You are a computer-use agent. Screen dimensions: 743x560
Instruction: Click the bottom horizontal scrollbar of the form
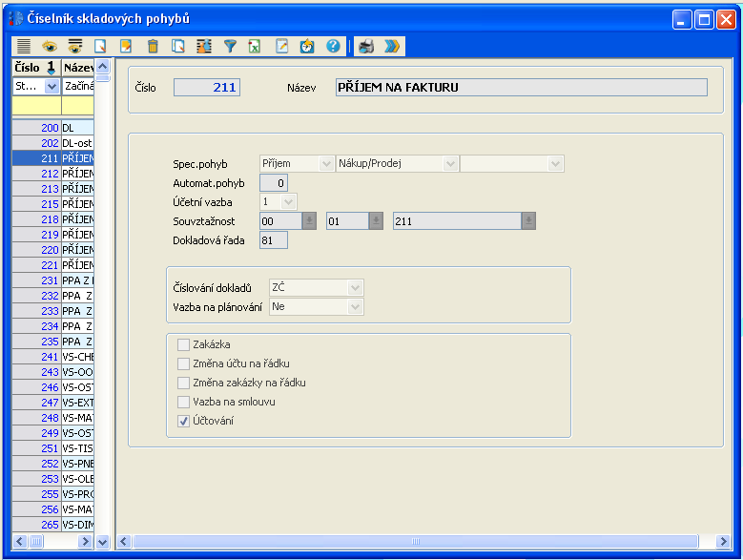415,541
